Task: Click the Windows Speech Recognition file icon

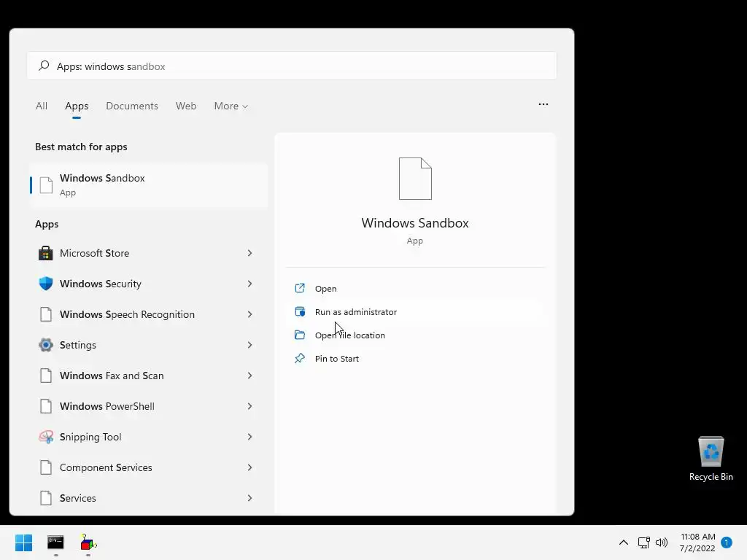Action: coord(46,314)
